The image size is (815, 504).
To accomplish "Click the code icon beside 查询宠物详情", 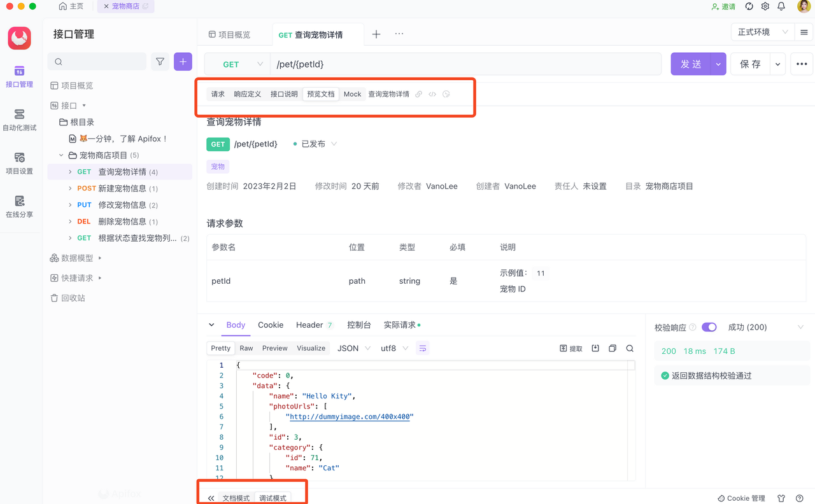I will click(x=432, y=94).
